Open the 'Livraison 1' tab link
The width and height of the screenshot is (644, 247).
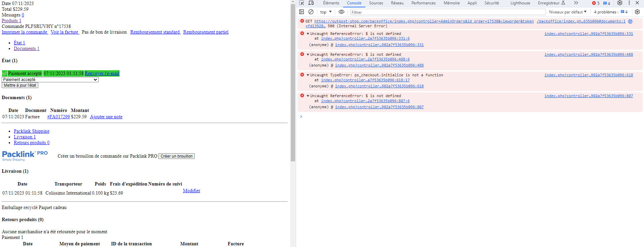pyautogui.click(x=25, y=137)
